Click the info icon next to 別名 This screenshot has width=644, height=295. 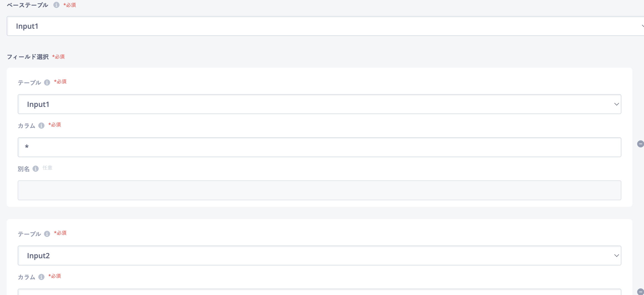36,169
